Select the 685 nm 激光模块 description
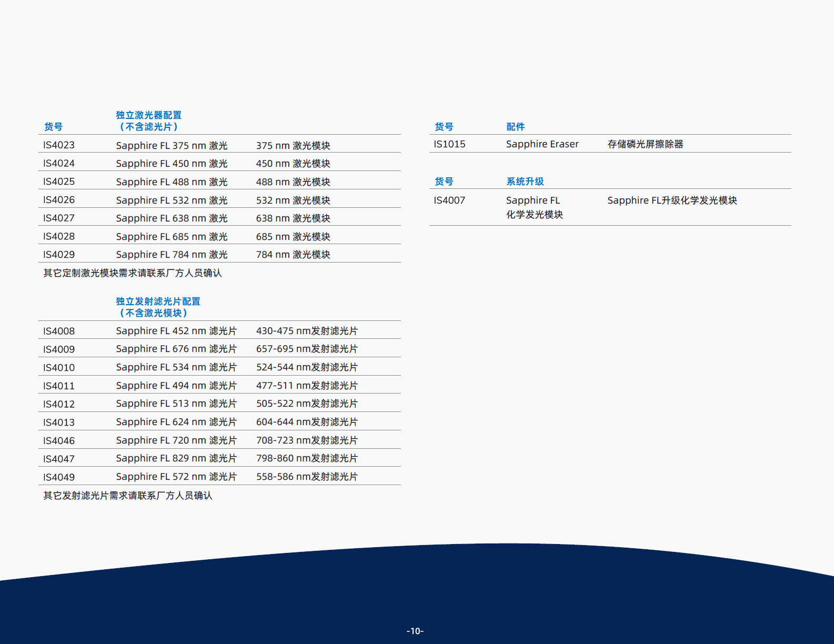The image size is (834, 644). 293,237
